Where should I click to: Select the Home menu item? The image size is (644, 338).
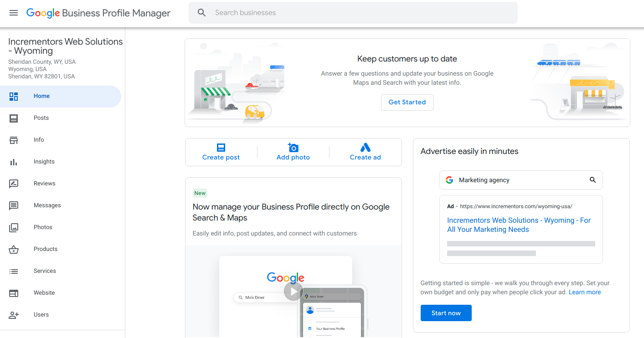click(x=61, y=96)
